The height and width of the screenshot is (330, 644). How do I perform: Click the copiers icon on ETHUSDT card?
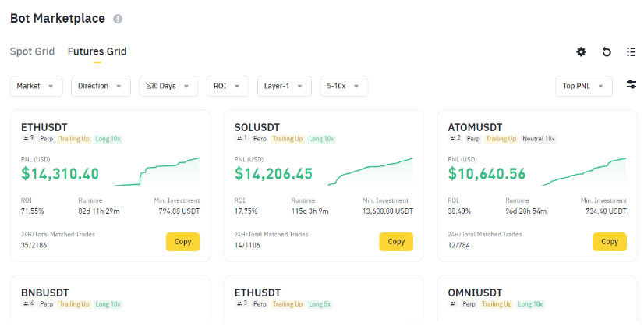pyautogui.click(x=26, y=139)
